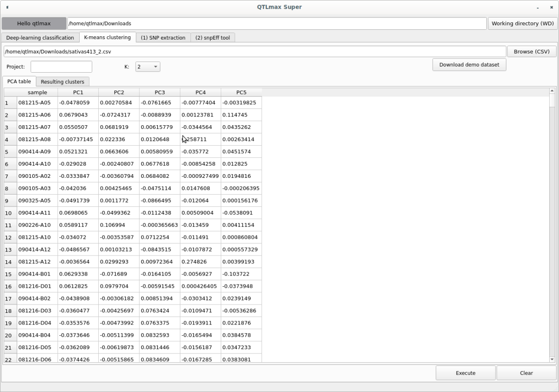Select row 5 header in table
The width and height of the screenshot is (559, 392).
[10, 152]
